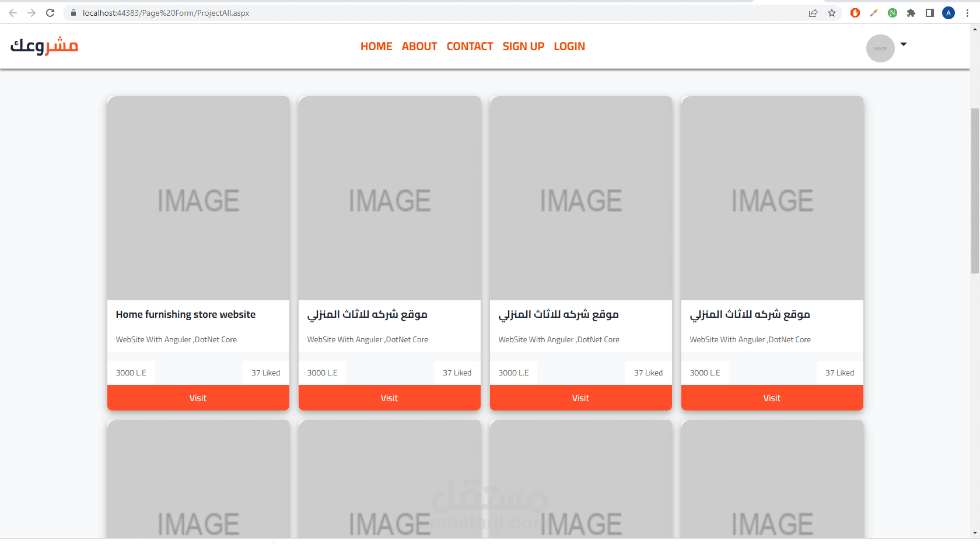
Task: Visit the Home furnishing store website project
Action: click(198, 398)
